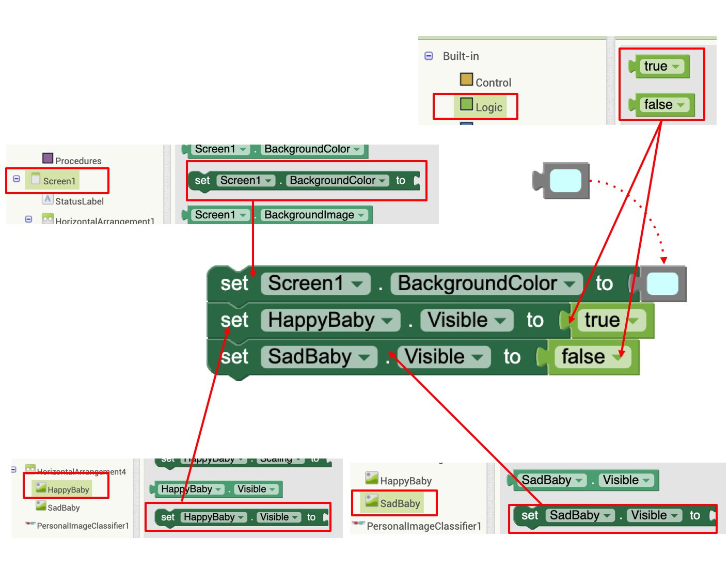Toggle the false logic block in palette
Screen dimensions: 728x569
point(661,104)
